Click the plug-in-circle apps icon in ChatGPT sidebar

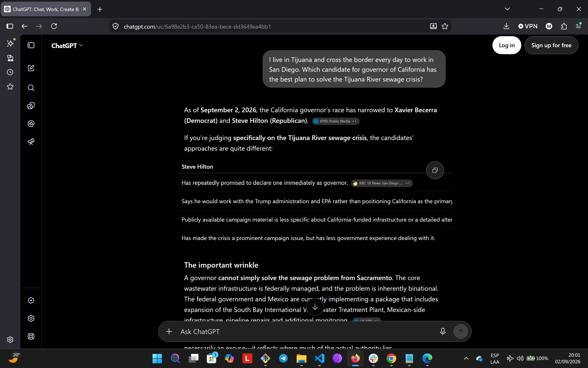click(x=31, y=124)
